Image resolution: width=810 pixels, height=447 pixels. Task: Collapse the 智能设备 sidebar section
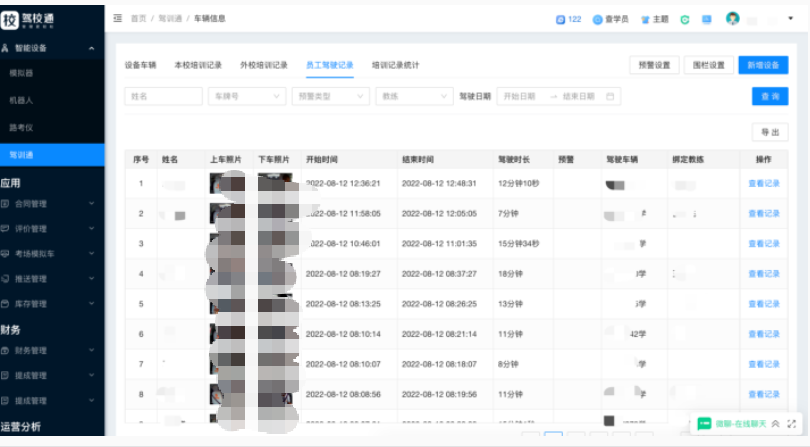tap(92, 48)
